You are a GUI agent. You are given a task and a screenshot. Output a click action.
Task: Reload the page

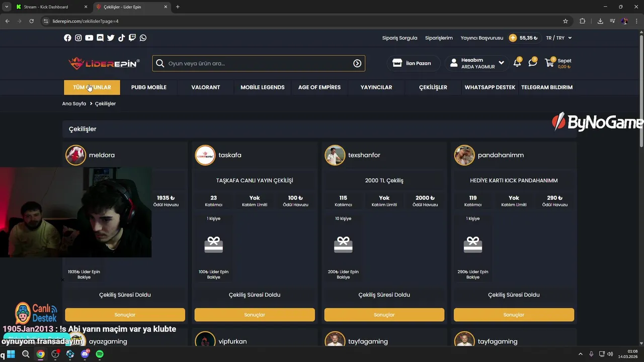tap(31, 21)
